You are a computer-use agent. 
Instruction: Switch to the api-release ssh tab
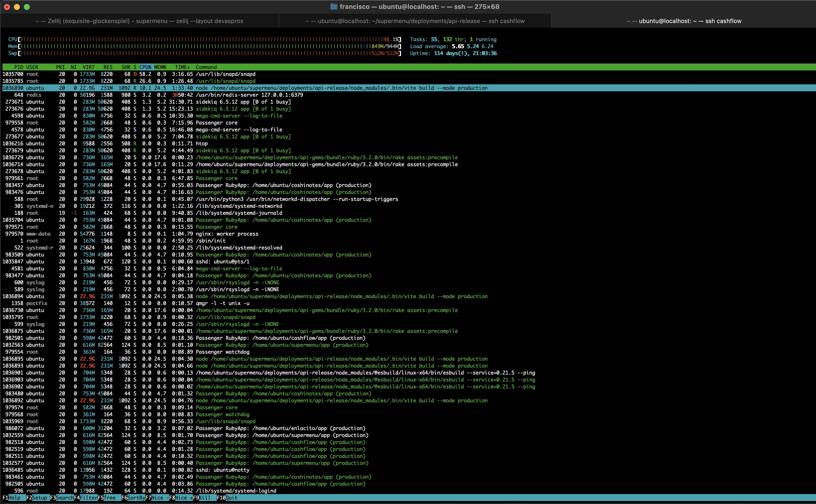pos(415,21)
